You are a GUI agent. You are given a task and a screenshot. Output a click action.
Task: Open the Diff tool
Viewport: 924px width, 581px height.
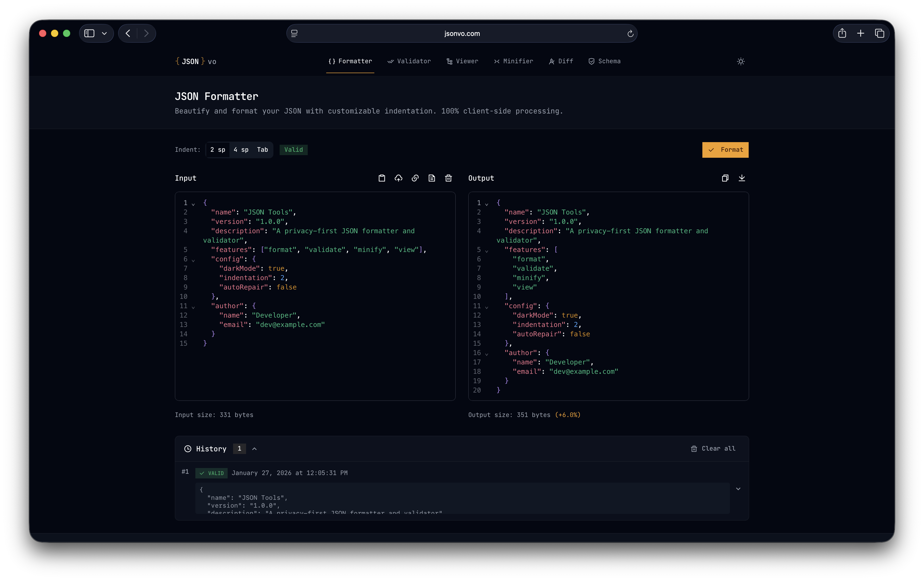click(x=561, y=61)
